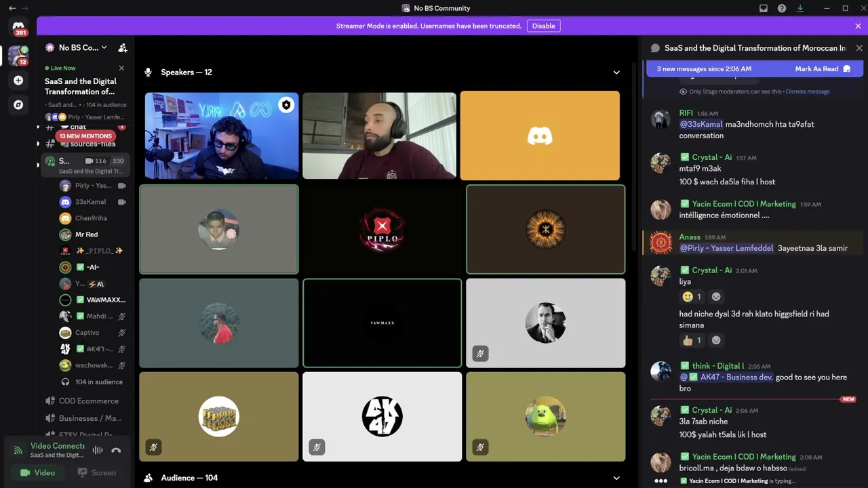
Task: Open the bearded speaker's video tile
Action: [x=379, y=136]
